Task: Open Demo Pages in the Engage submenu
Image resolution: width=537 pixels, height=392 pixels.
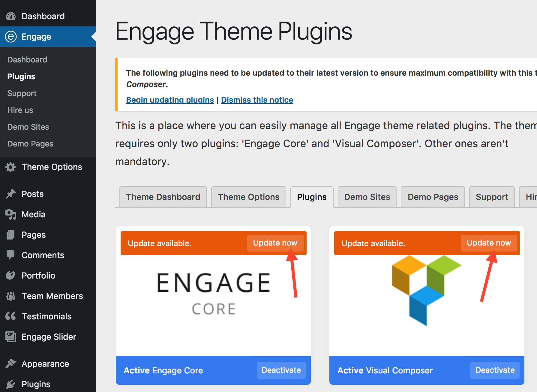Action: click(x=30, y=144)
